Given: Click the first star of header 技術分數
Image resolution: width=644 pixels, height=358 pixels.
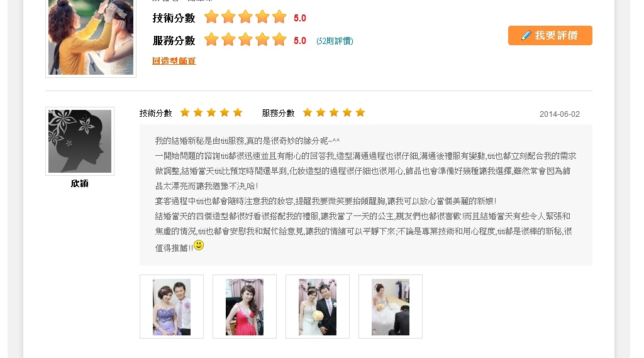Looking at the screenshot, I should (x=211, y=17).
